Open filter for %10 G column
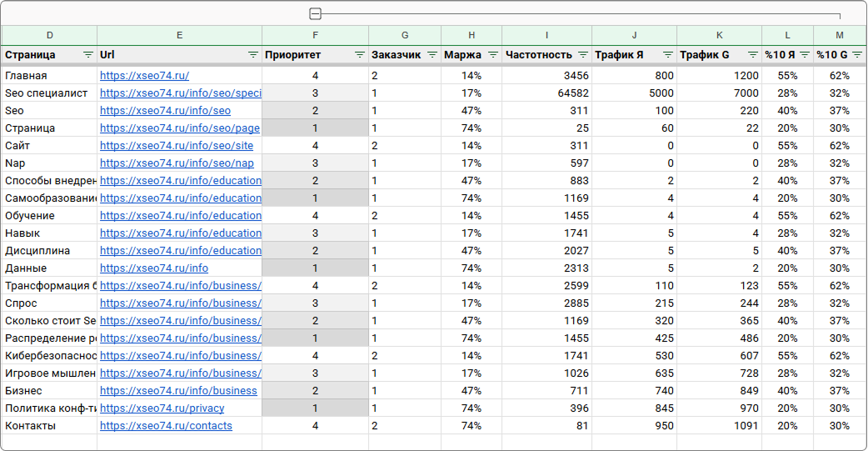The width and height of the screenshot is (868, 451). (x=857, y=55)
